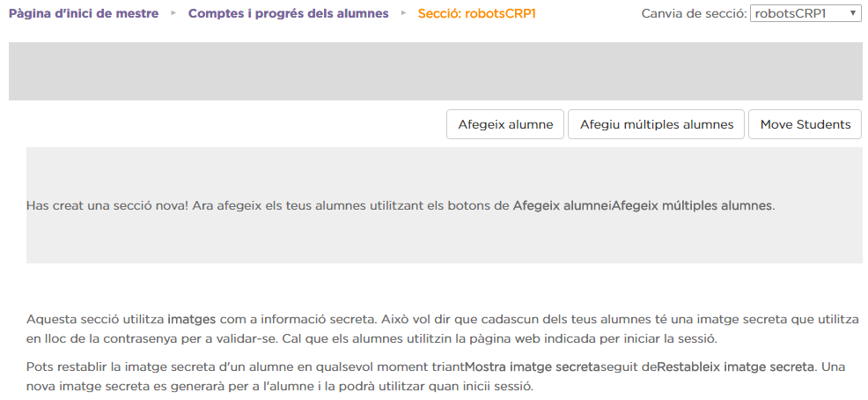The image size is (868, 400).
Task: Click the Afegiu múltiples alumnes button
Action: tap(657, 124)
